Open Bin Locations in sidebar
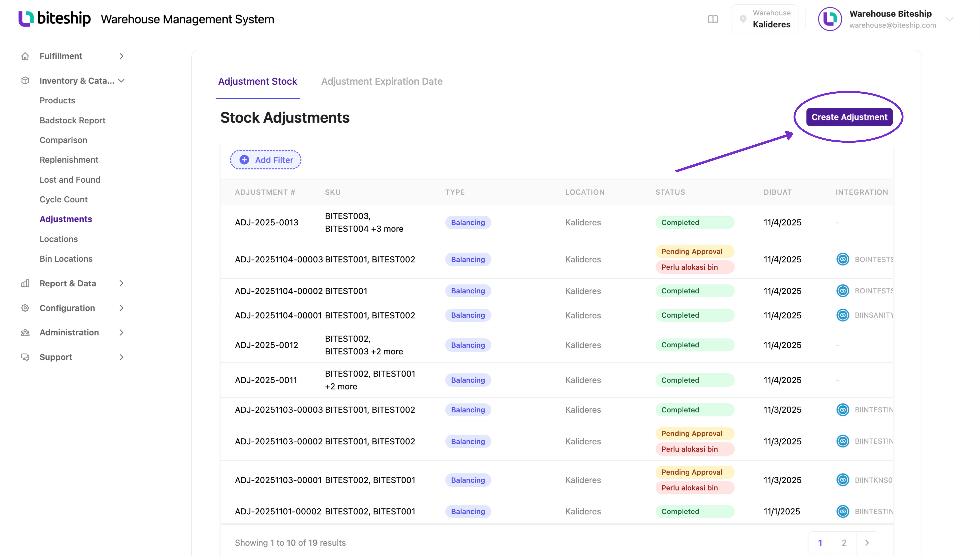This screenshot has height=556, width=980. [66, 259]
